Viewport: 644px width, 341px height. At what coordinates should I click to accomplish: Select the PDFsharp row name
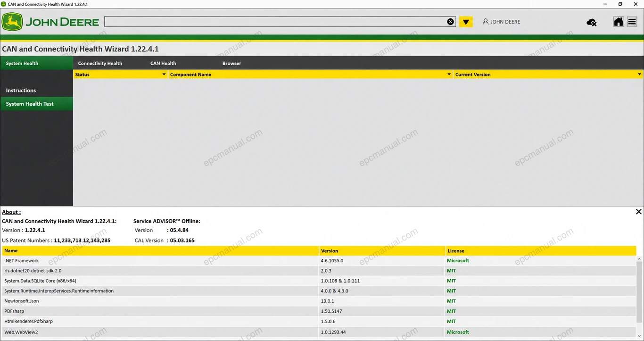(14, 311)
